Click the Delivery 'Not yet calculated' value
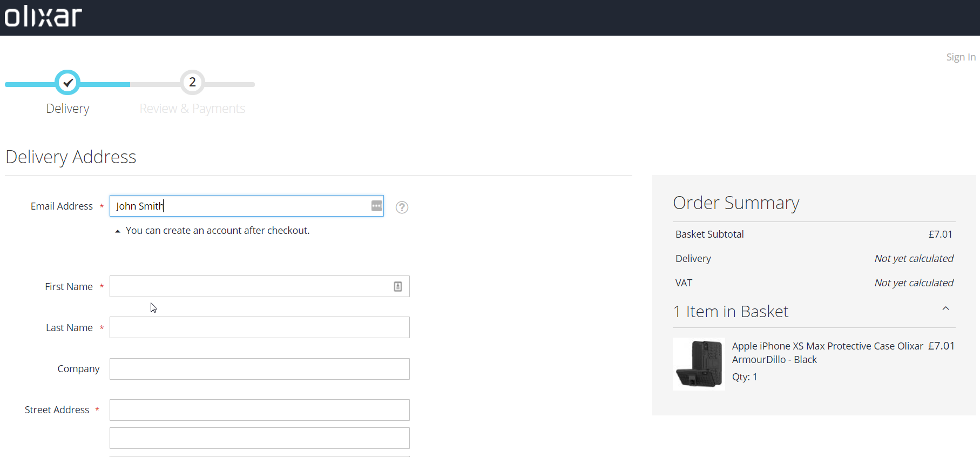Viewport: 980px width, 457px height. pos(914,259)
